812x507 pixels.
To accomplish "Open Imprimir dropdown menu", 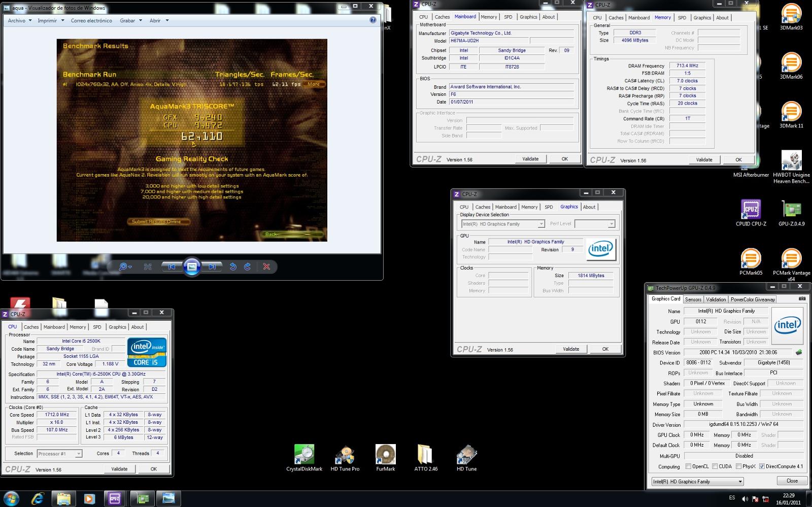I will pyautogui.click(x=51, y=21).
